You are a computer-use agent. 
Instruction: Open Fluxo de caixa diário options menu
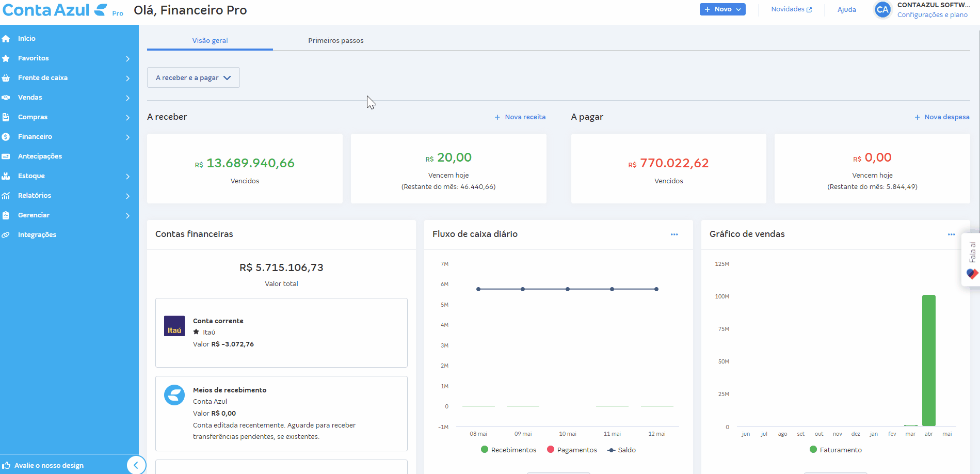[x=674, y=234]
